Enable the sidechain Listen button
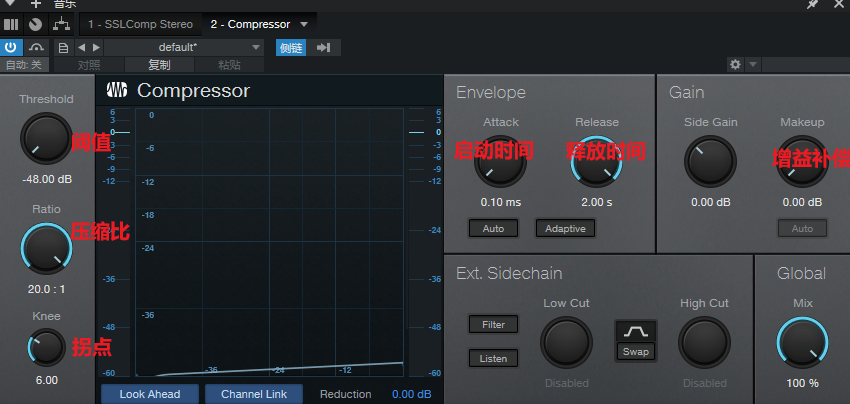Viewport: 850px width, 404px height. (x=493, y=358)
